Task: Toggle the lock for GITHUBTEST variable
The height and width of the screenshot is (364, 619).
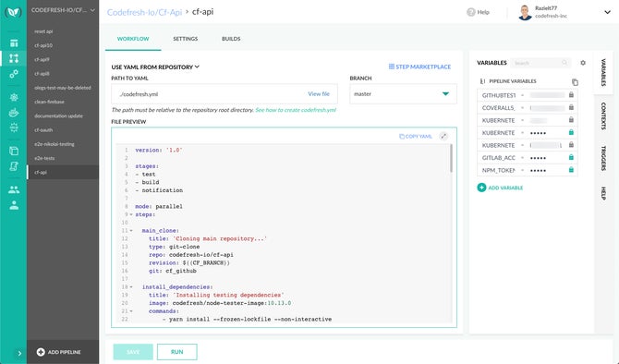Action: (571, 95)
